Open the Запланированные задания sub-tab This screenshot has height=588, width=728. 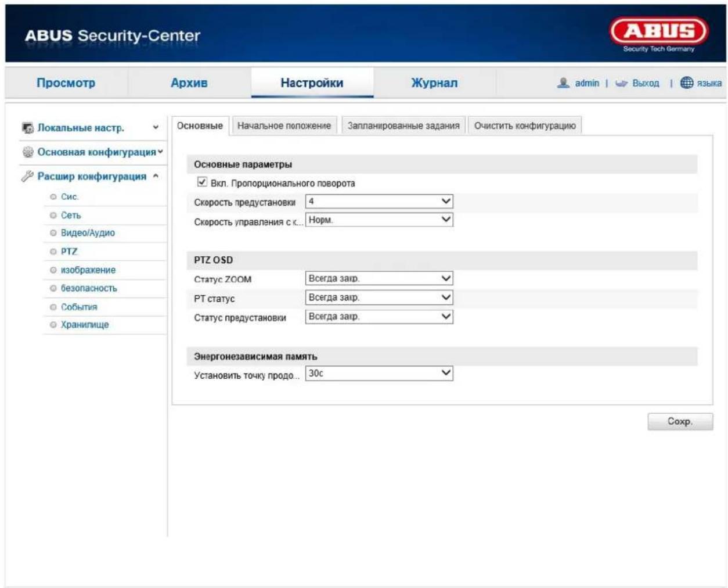click(x=403, y=126)
